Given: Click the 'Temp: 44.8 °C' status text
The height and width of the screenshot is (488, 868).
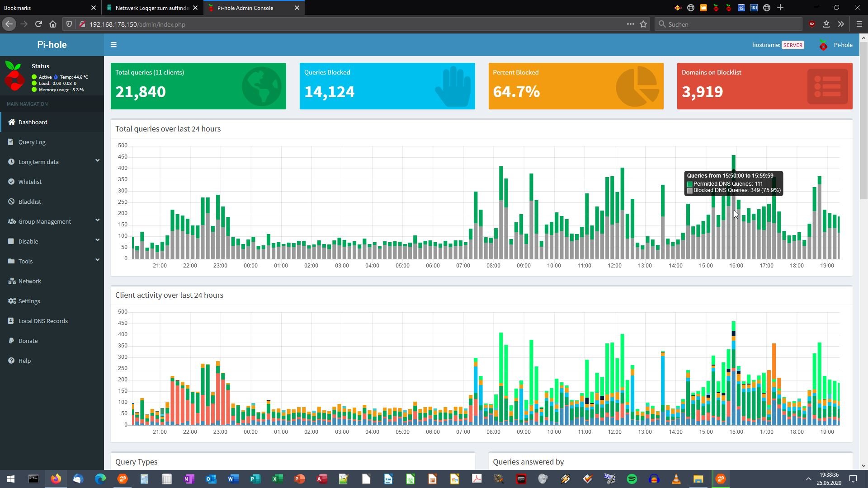Looking at the screenshot, I should click(x=74, y=77).
